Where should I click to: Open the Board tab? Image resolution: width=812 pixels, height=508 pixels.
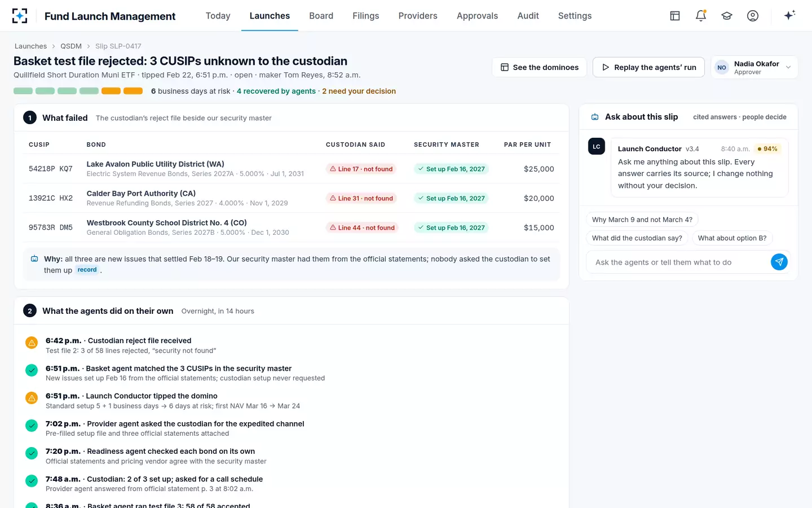[321, 16]
